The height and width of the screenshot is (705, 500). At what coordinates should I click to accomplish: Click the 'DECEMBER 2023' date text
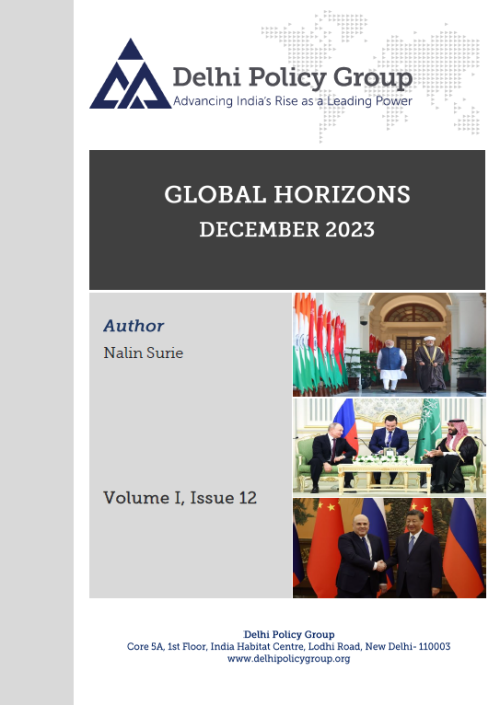(x=287, y=229)
